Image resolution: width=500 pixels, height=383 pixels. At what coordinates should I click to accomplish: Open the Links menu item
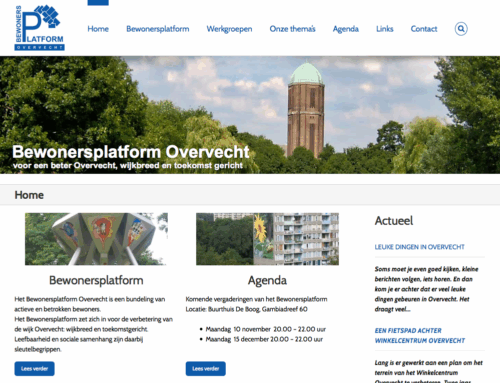pyautogui.click(x=385, y=29)
